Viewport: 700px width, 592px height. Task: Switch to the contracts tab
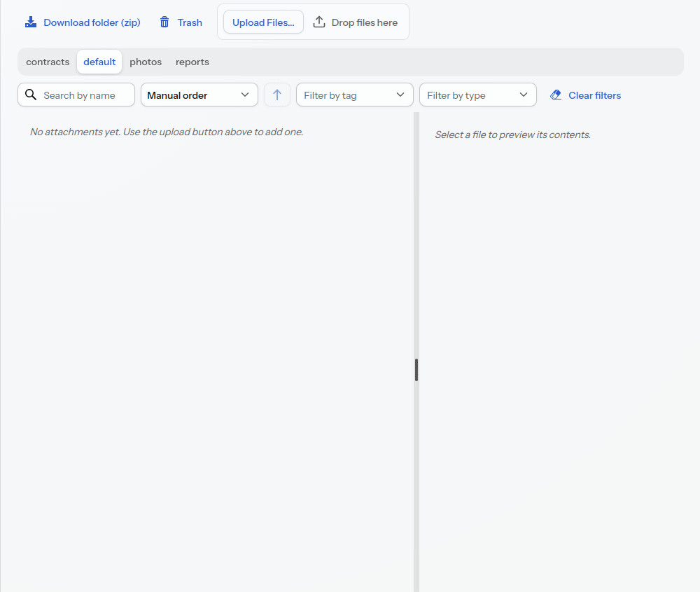pyautogui.click(x=48, y=62)
